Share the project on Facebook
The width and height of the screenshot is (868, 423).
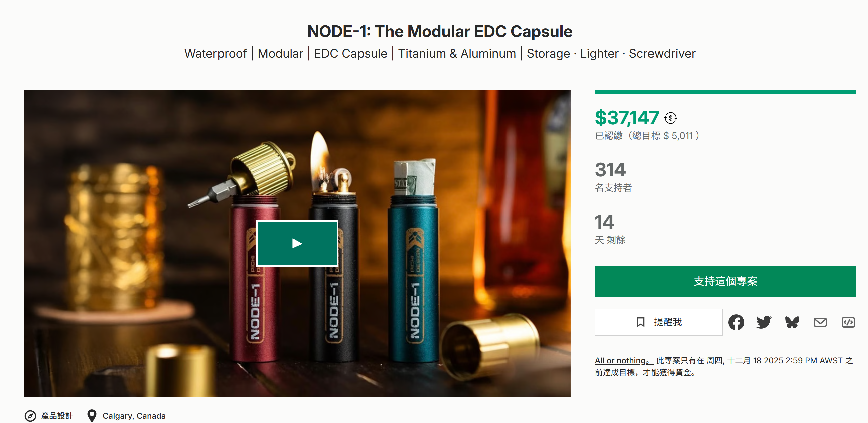(736, 322)
